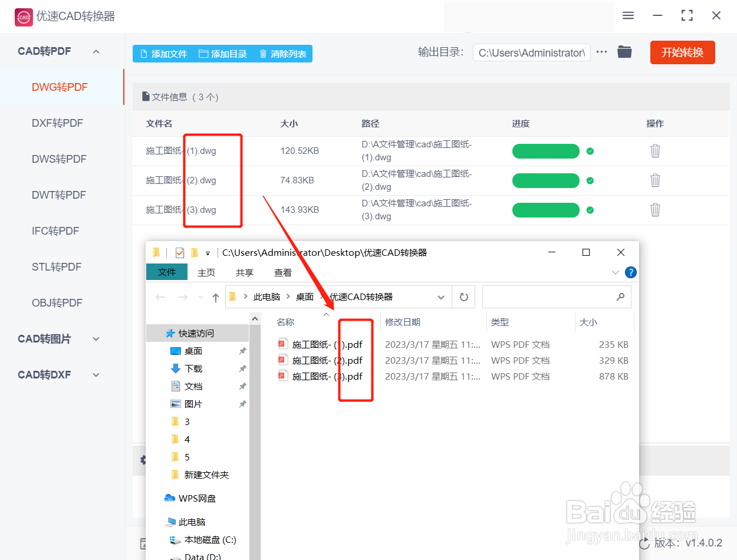Click the 优速CAD转换器 app logo icon

pos(24,17)
